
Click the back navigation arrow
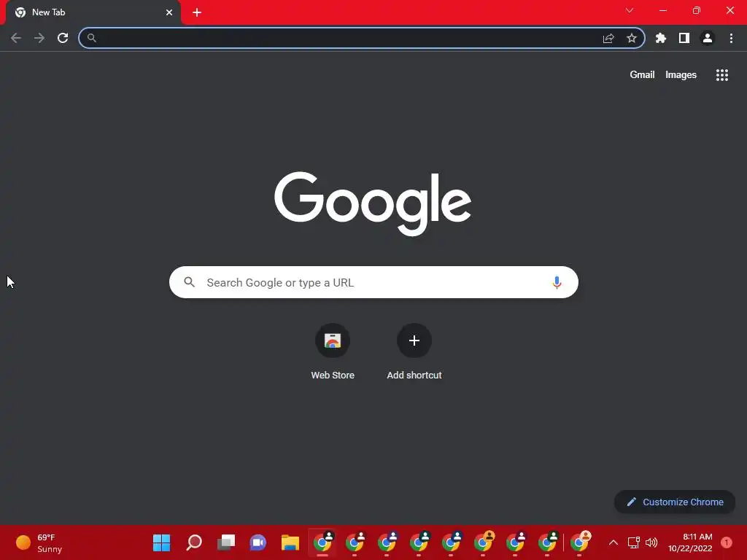[x=16, y=38]
